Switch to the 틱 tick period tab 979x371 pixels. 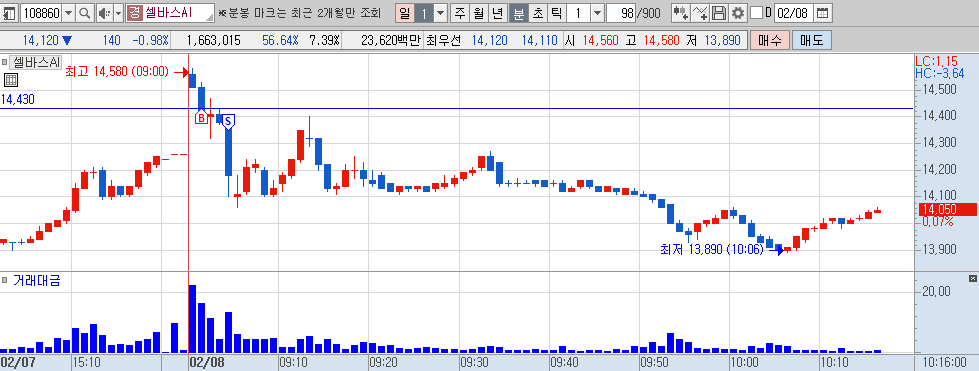tap(557, 12)
